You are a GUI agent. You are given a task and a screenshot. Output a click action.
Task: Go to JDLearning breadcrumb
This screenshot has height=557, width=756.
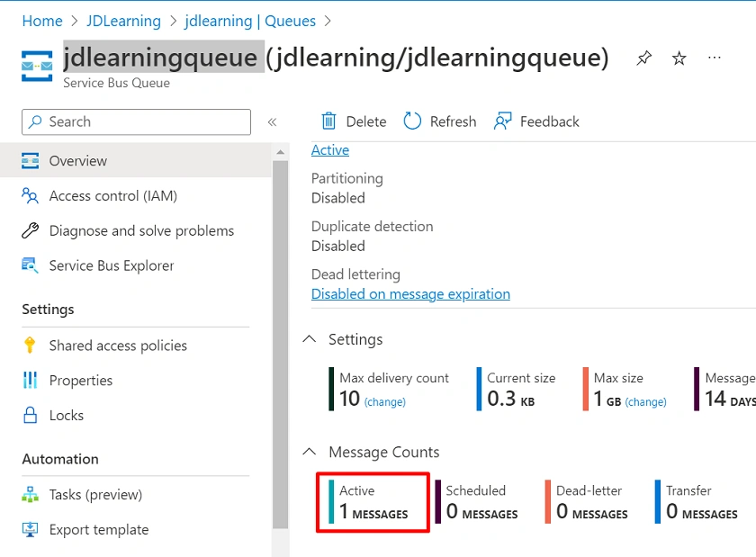123,22
